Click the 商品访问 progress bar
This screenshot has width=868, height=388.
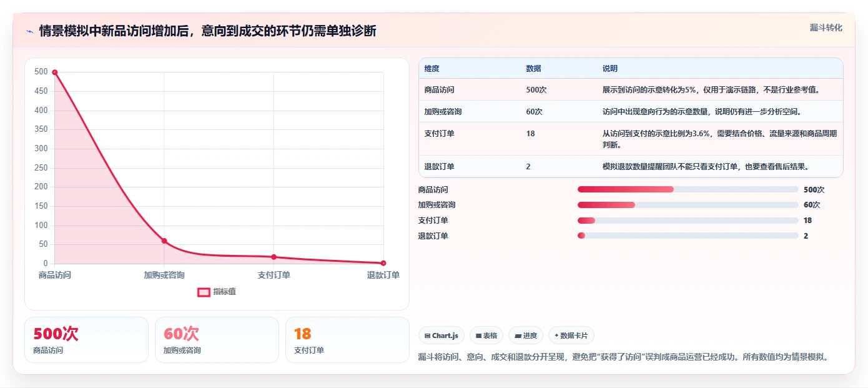[x=688, y=189]
